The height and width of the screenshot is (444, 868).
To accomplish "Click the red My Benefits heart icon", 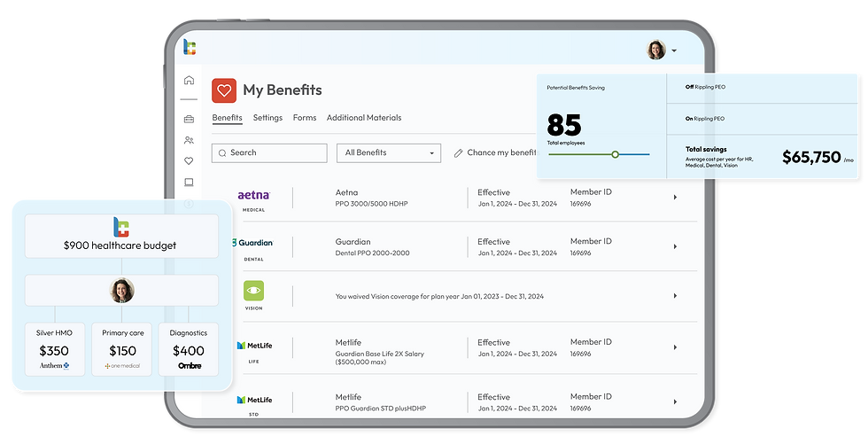I will (223, 90).
